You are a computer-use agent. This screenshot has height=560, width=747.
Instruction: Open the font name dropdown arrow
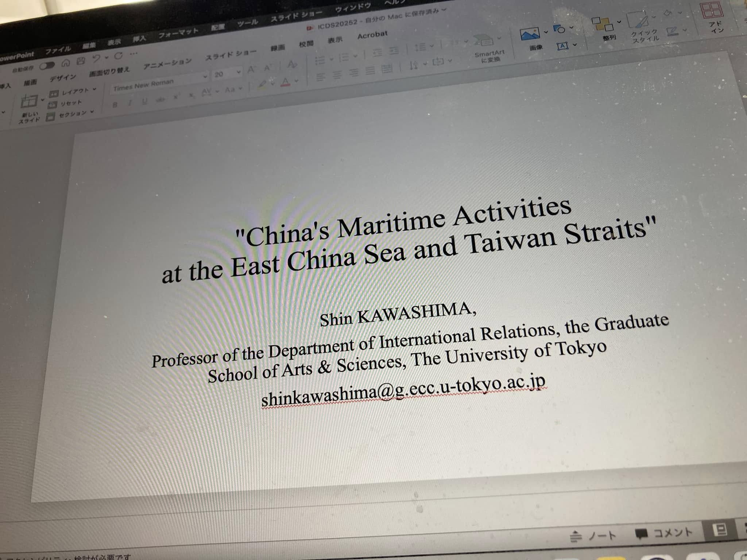(205, 76)
